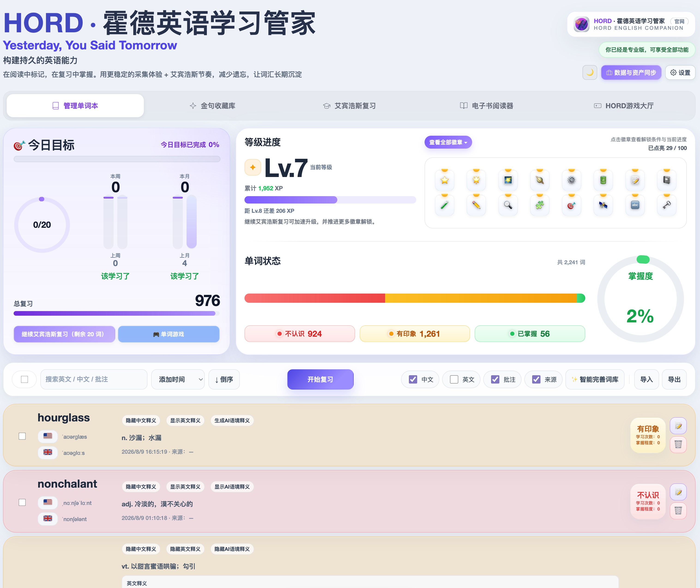Click the 总复习 purple progress bar

click(x=116, y=313)
